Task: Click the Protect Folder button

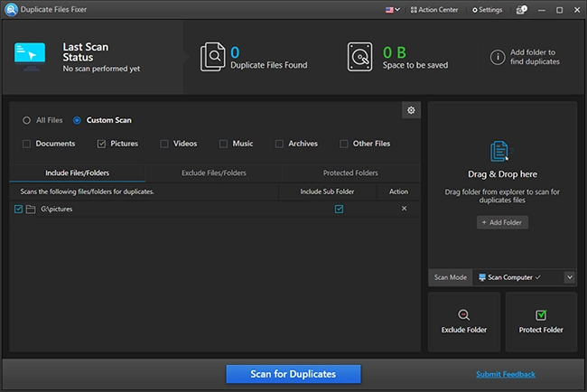Action: (541, 322)
